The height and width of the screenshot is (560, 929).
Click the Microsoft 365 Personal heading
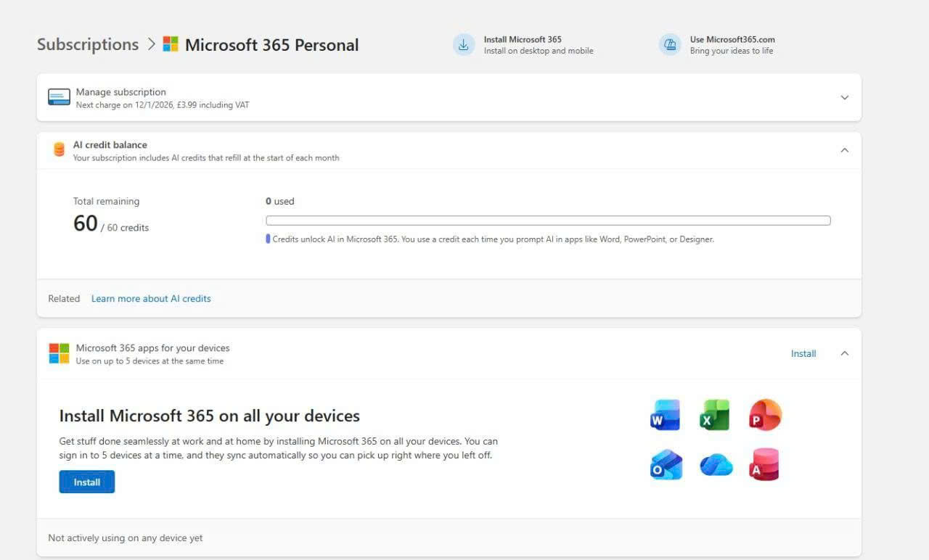tap(271, 45)
